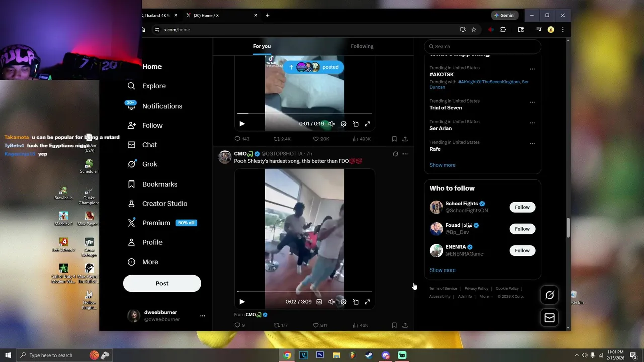
Task: Share the post with 46K views
Action: point(405,325)
